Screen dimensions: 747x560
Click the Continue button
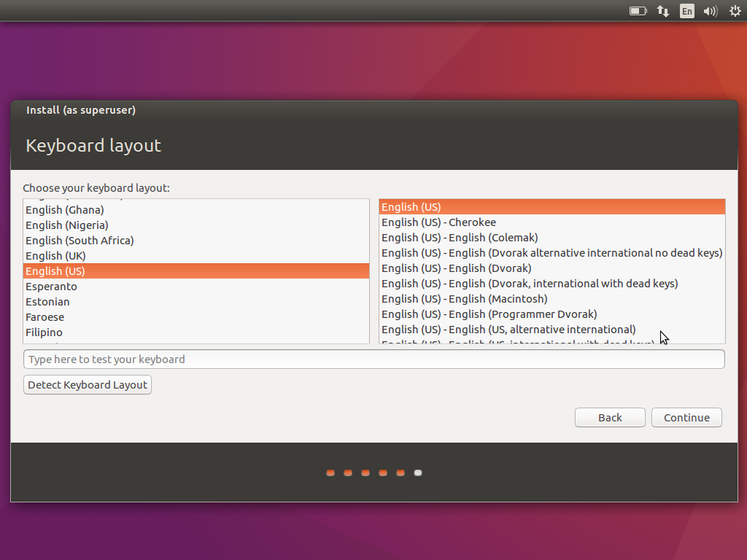pyautogui.click(x=686, y=418)
